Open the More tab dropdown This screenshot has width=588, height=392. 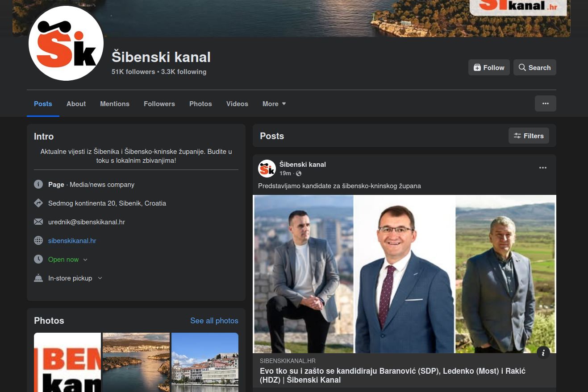tap(274, 104)
